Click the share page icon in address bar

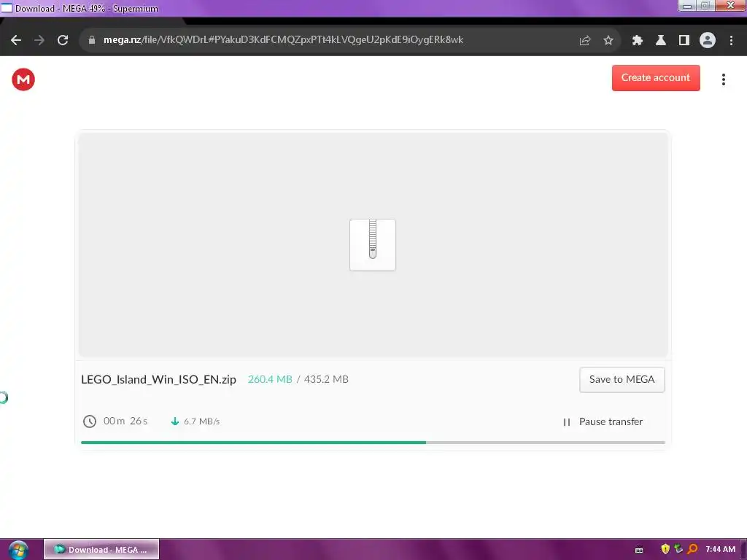[585, 41]
